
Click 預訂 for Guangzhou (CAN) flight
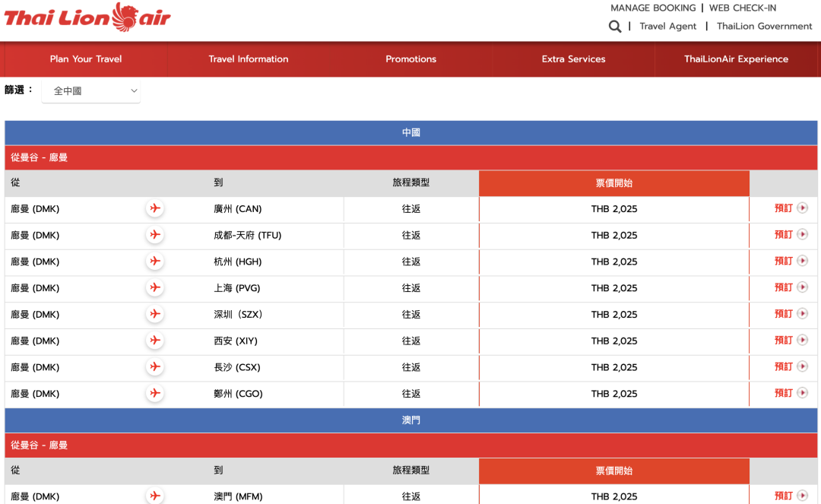click(783, 208)
